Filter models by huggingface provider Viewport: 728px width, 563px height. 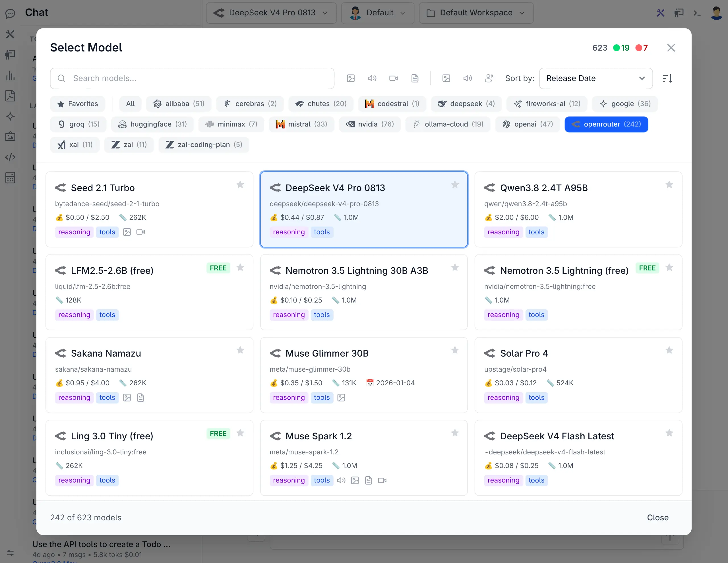point(152,124)
